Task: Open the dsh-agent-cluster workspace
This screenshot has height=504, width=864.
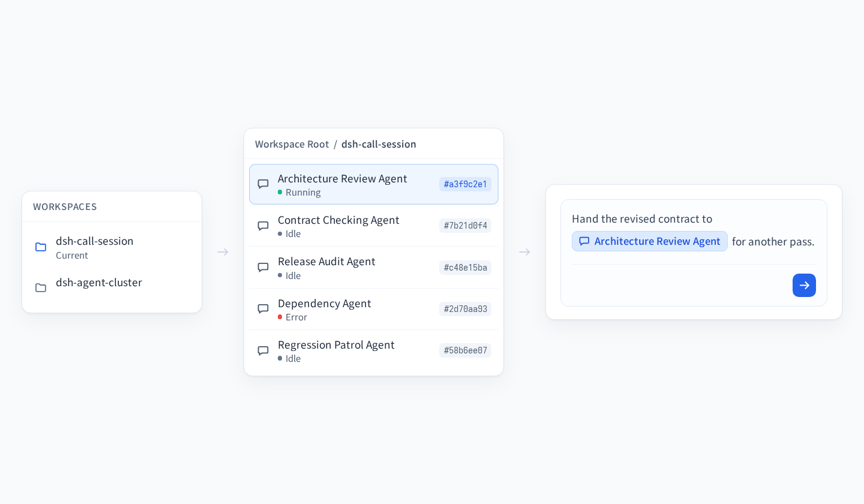Action: [112, 288]
